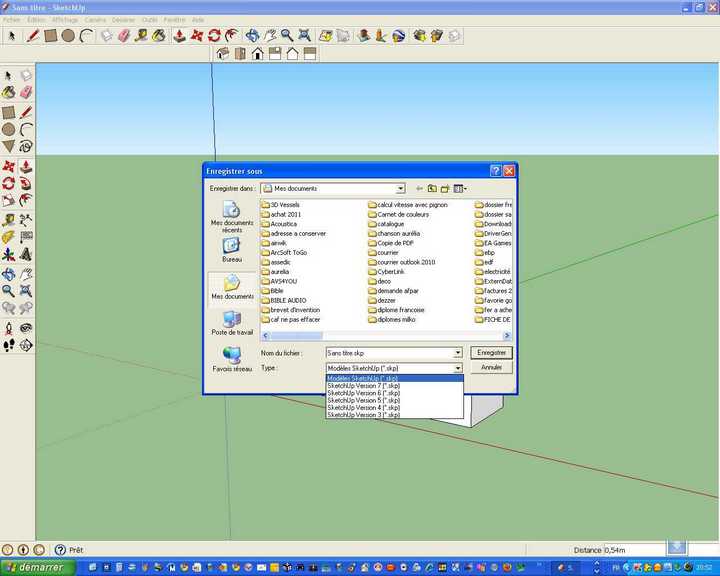Select the Push/Pull tool in top toolbar
Screen dimensions: 720x576
click(x=180, y=36)
